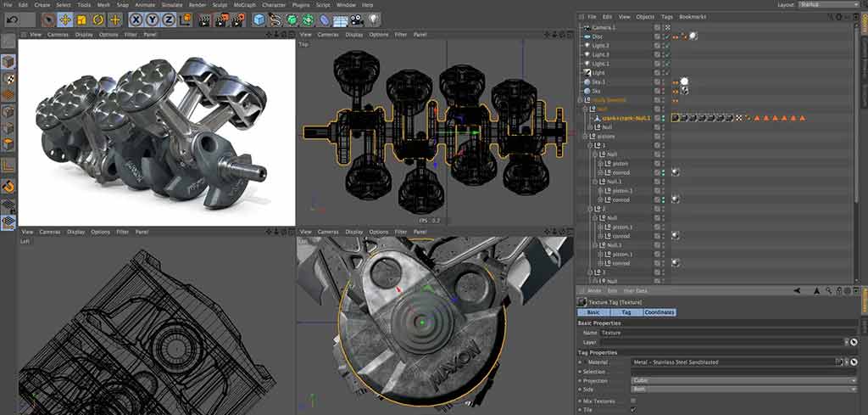The height and width of the screenshot is (415, 868).
Task: Select the Live Selection tool
Action: [48, 20]
